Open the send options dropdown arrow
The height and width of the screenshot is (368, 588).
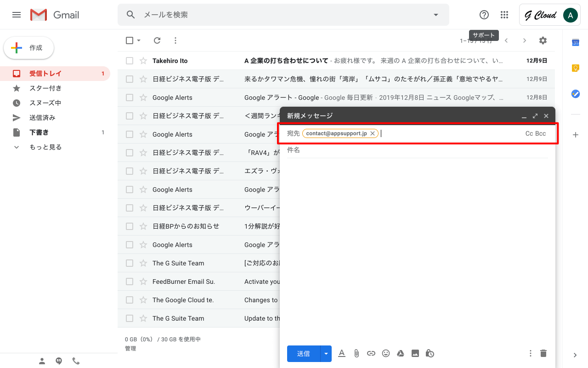coord(326,354)
